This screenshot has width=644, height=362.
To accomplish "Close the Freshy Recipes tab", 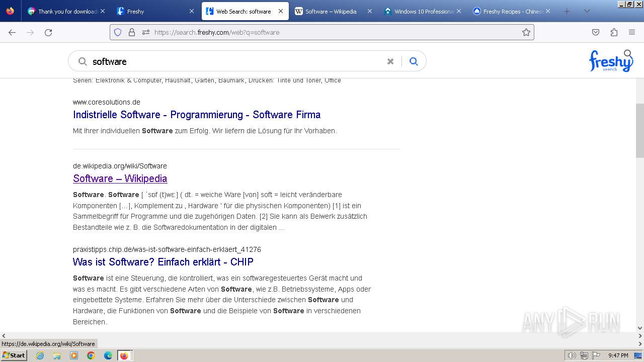I will [548, 11].
